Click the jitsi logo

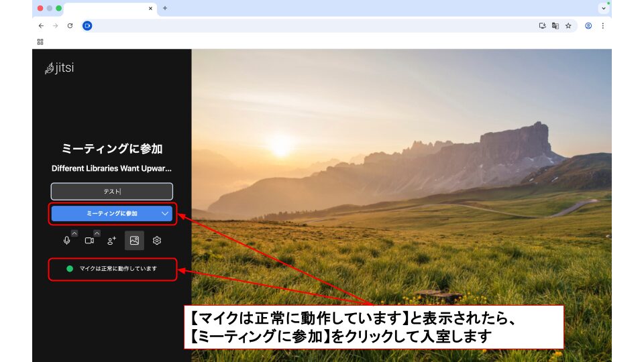pyautogui.click(x=60, y=68)
